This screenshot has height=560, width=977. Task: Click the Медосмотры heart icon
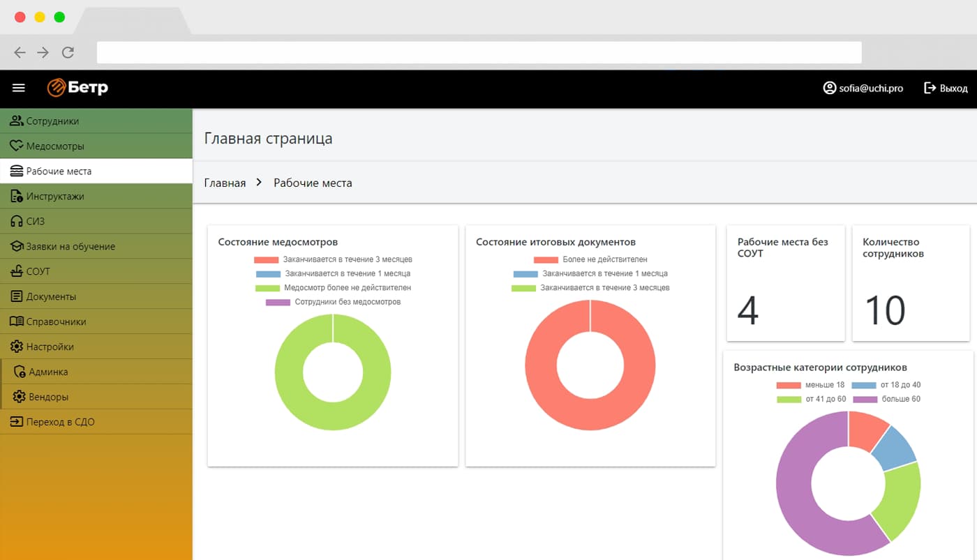click(x=17, y=146)
